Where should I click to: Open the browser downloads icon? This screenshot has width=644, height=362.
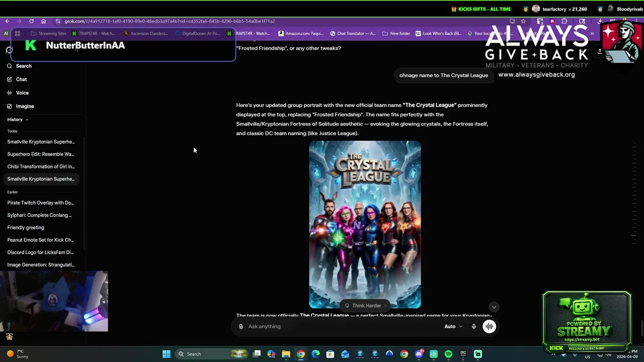click(x=600, y=21)
